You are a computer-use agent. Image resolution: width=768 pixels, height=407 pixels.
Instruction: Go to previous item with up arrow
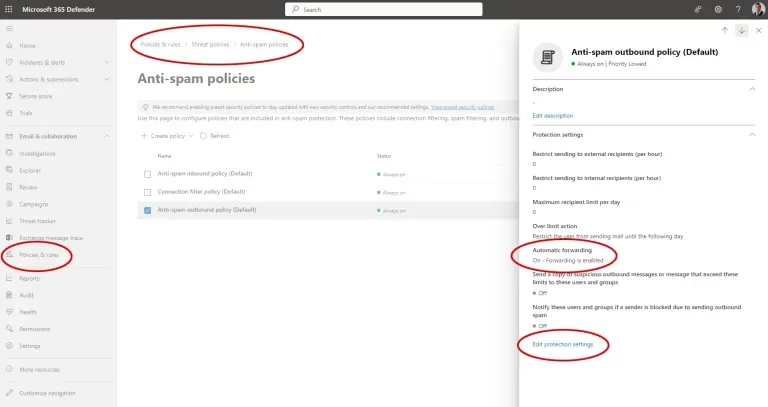(725, 30)
